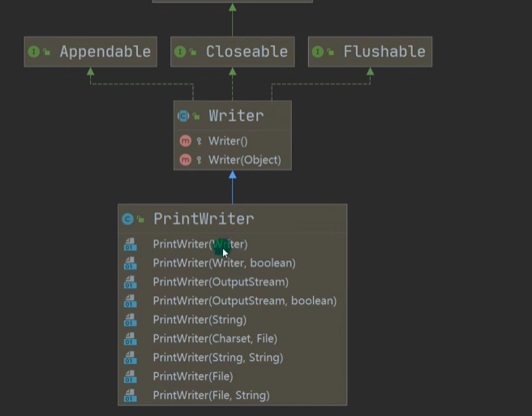Click the blue inheritance arrow PrintWriter to Writer

[233, 187]
